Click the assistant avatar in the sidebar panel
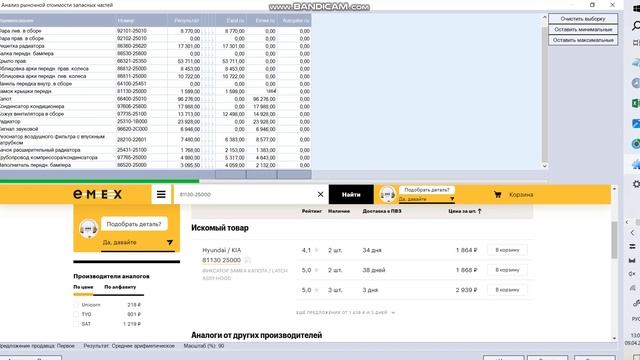Image resolution: width=640 pixels, height=360 pixels. 88,228
